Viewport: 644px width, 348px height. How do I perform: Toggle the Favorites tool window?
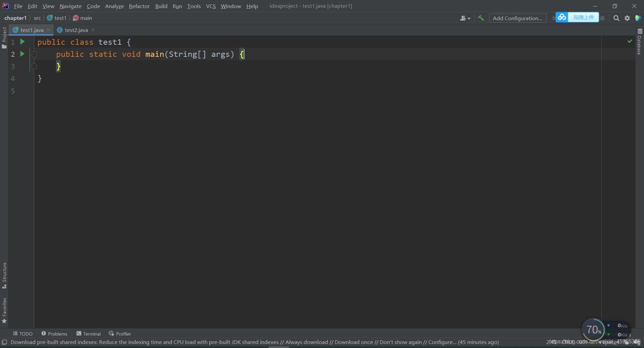coord(4,311)
